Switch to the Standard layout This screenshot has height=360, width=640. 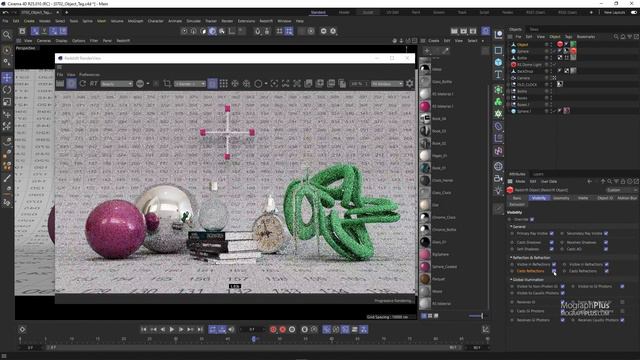pyautogui.click(x=318, y=12)
